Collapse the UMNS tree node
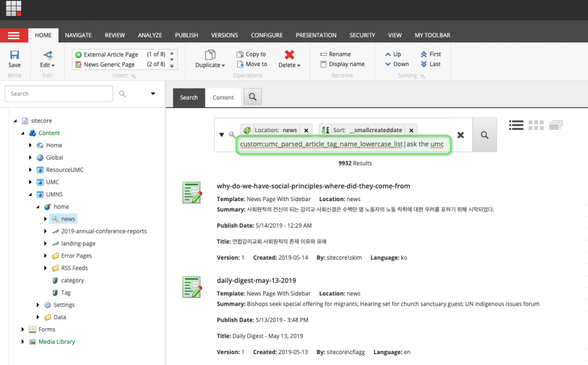Image resolution: width=588 pixels, height=365 pixels. [x=30, y=194]
